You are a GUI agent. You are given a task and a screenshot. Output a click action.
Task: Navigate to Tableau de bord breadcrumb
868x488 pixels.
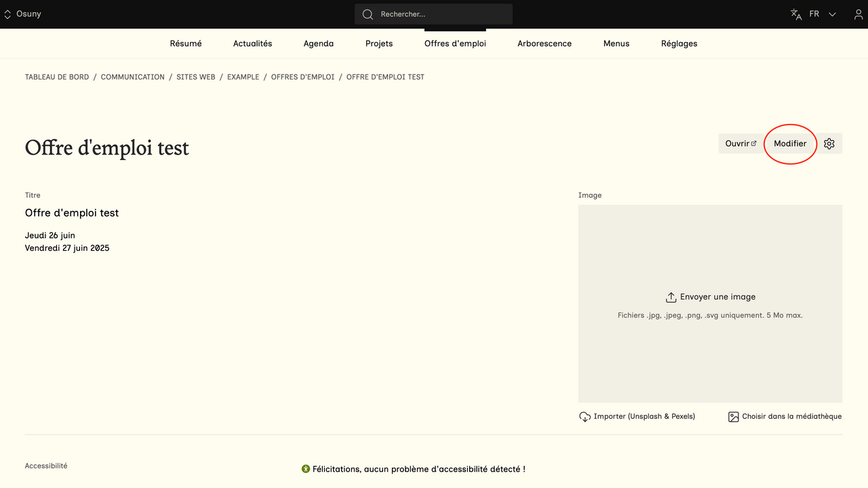pos(57,77)
